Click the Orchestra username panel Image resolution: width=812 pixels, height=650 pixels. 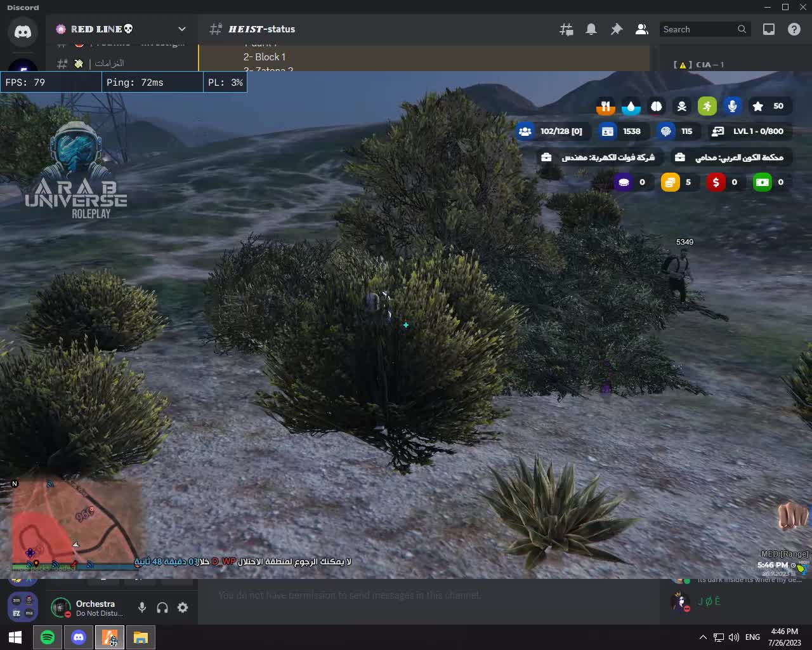tap(95, 607)
